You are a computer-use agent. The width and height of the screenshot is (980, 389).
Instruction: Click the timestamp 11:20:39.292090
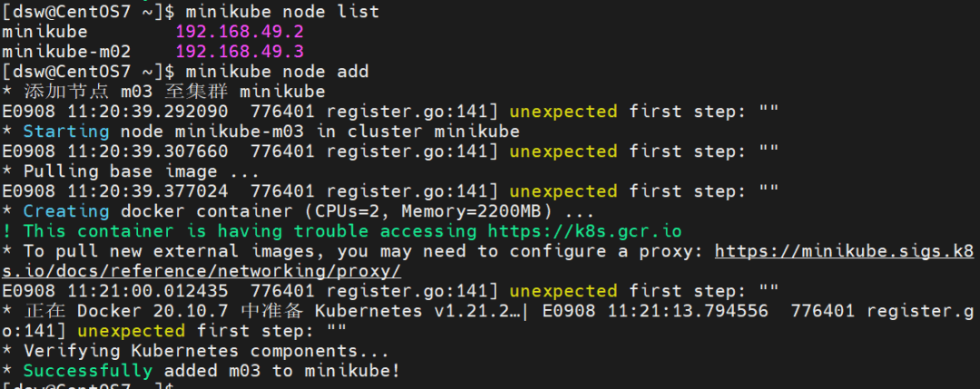click(x=142, y=112)
